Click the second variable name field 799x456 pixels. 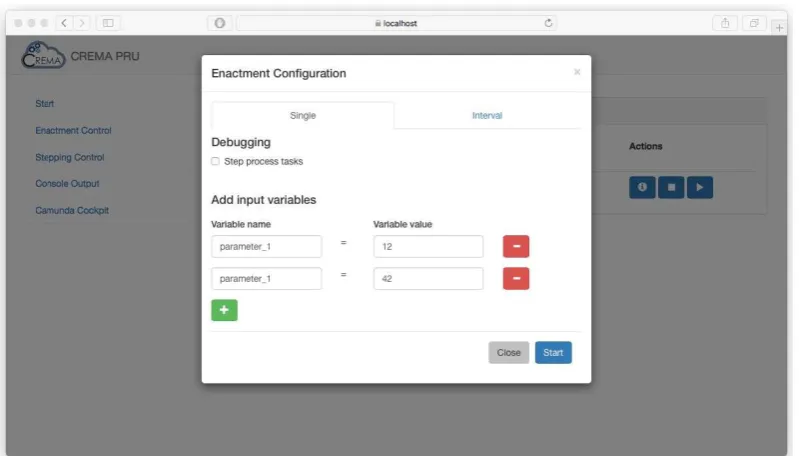(267, 279)
